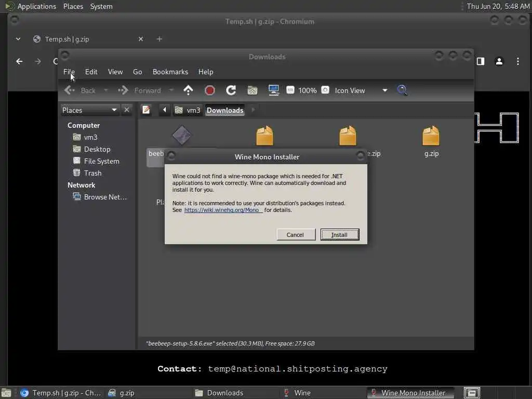This screenshot has height=399, width=532.
Task: Toggle Chromium side panel icon
Action: coord(481,61)
